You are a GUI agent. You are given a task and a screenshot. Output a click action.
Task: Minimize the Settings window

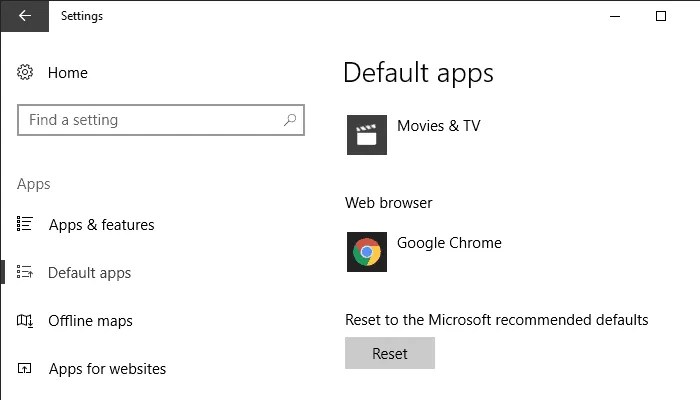615,16
